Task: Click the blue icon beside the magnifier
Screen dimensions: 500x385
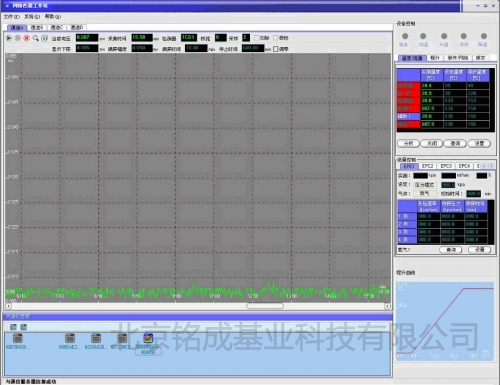Action: [44, 38]
